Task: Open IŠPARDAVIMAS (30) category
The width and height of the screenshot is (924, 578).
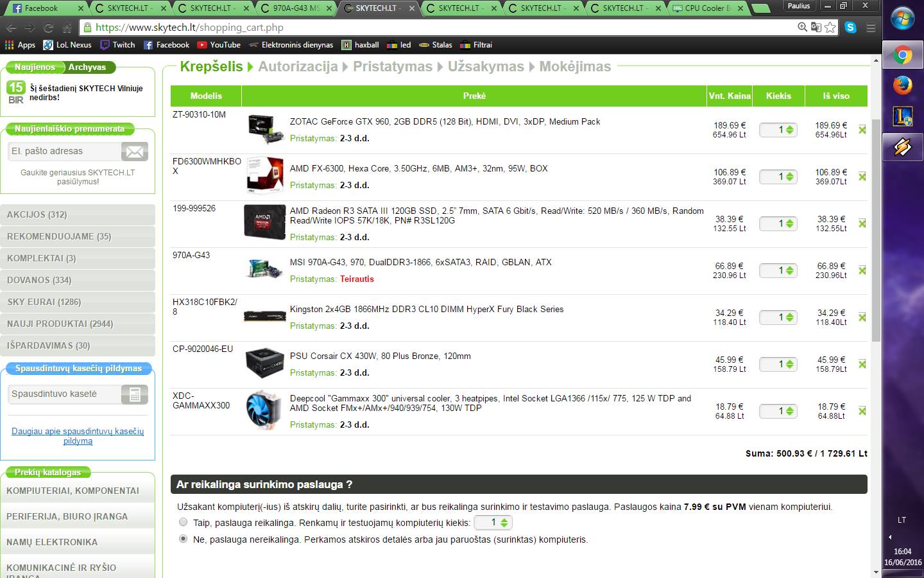Action: coord(78,346)
